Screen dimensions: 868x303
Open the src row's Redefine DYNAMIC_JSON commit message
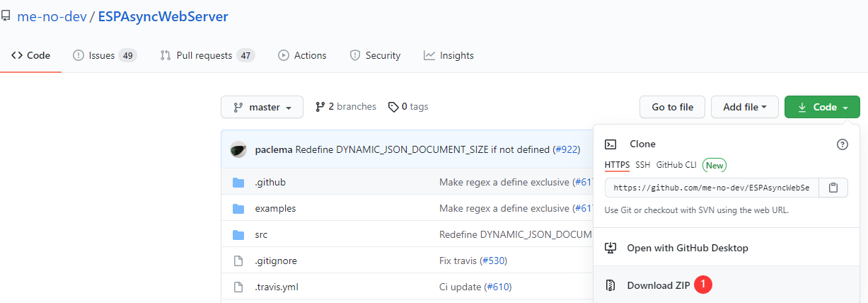[515, 234]
